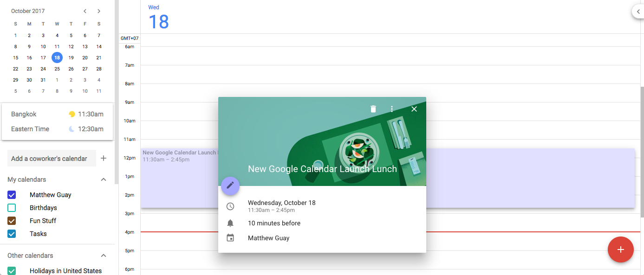Go to next month in mini calendar
The image size is (644, 275).
(99, 11)
